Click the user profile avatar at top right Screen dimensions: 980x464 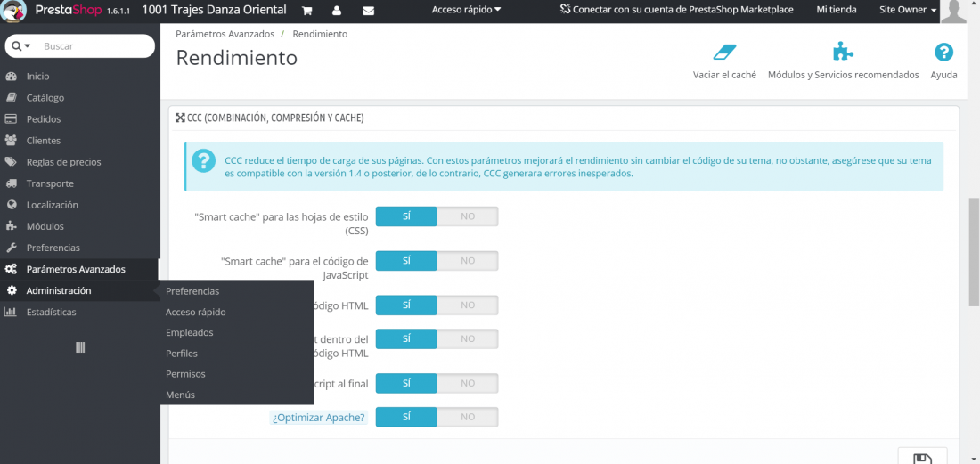[954, 12]
